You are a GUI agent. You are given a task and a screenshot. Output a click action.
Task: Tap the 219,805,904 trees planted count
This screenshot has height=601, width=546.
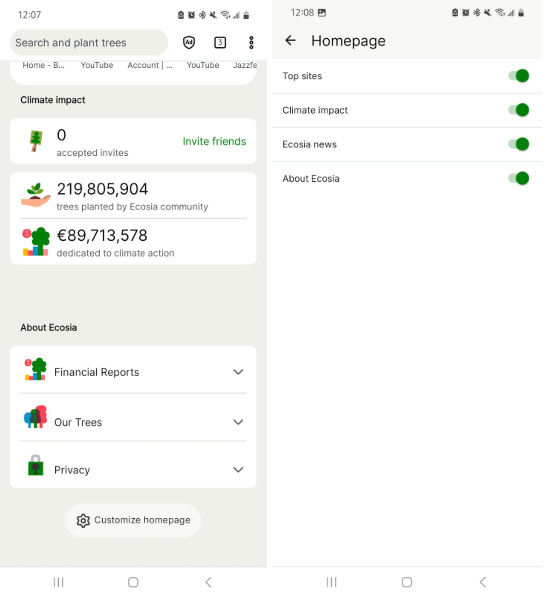point(102,189)
